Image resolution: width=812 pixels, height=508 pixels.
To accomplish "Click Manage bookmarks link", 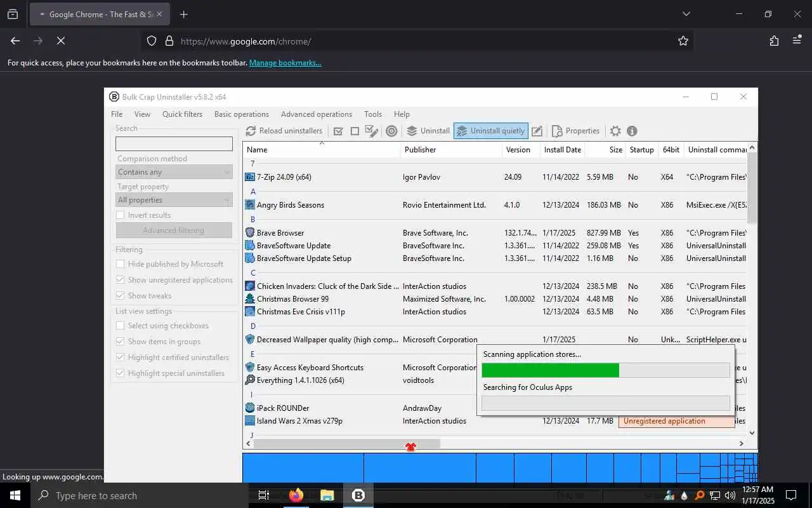I will (285, 63).
